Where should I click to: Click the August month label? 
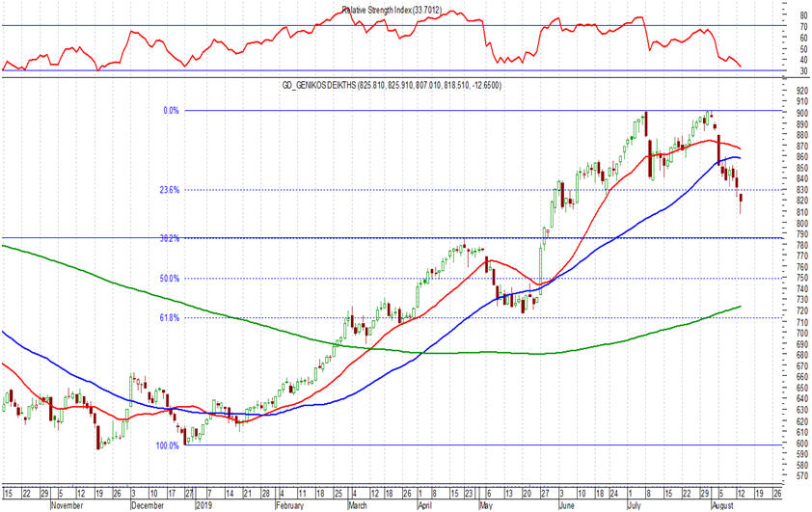tap(724, 505)
